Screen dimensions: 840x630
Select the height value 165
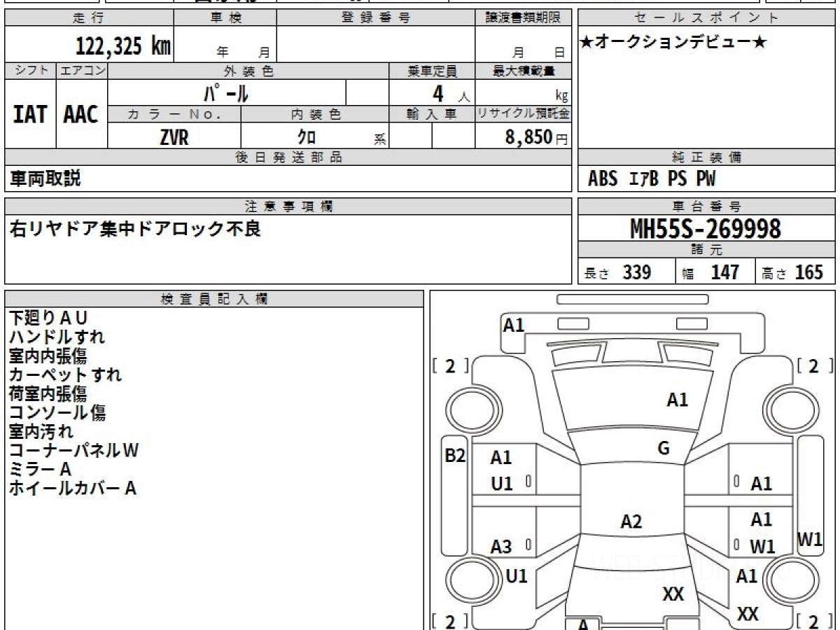pos(809,272)
